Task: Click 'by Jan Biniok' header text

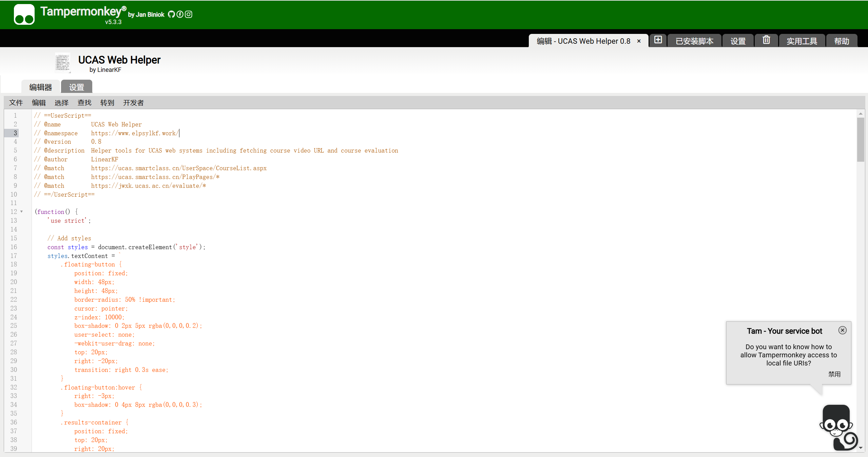Action: pos(146,15)
